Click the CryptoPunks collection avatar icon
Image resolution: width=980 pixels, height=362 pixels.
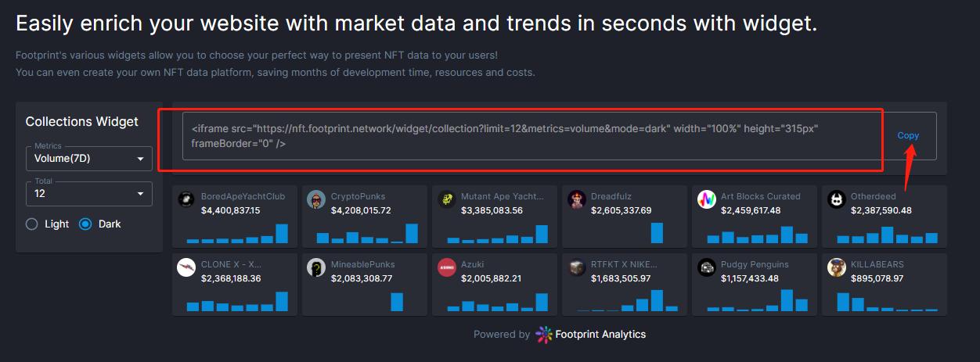click(316, 199)
